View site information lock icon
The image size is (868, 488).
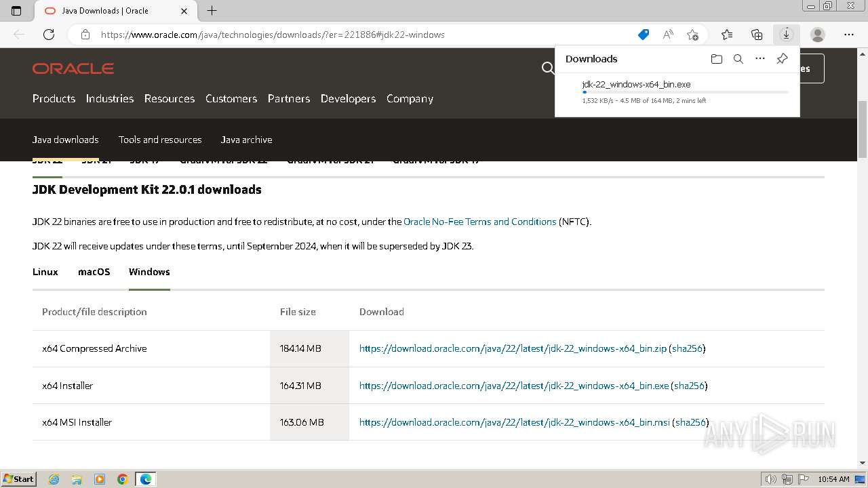point(85,35)
